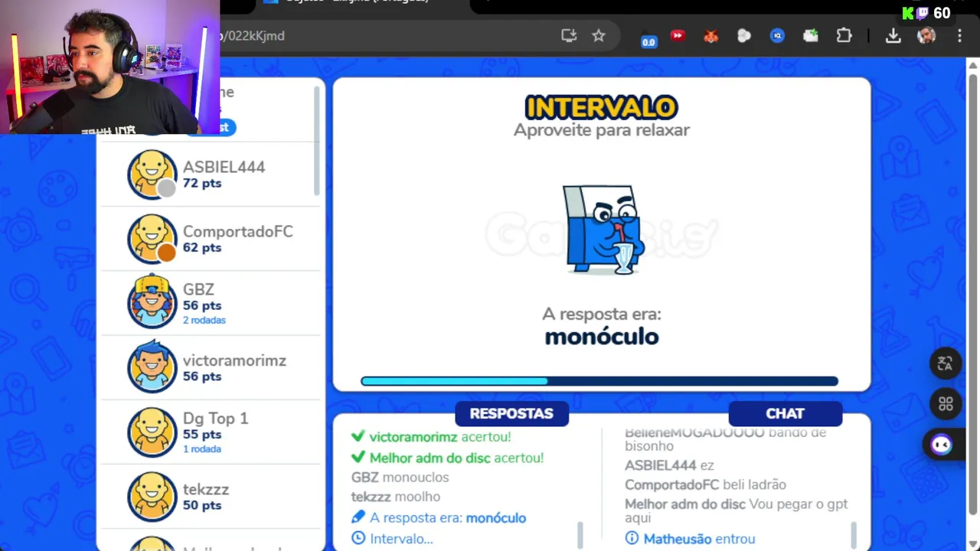
Task: Open the blue 0.0 badge extension
Action: coord(648,37)
